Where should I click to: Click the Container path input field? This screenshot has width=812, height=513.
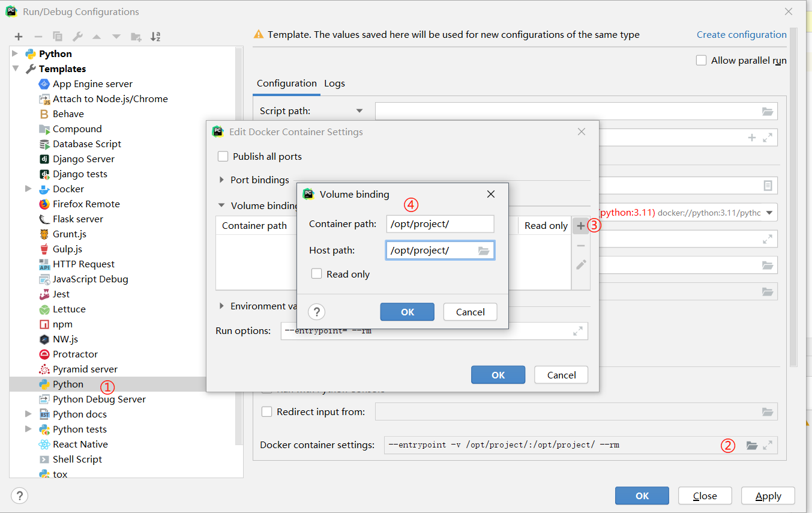[440, 224]
